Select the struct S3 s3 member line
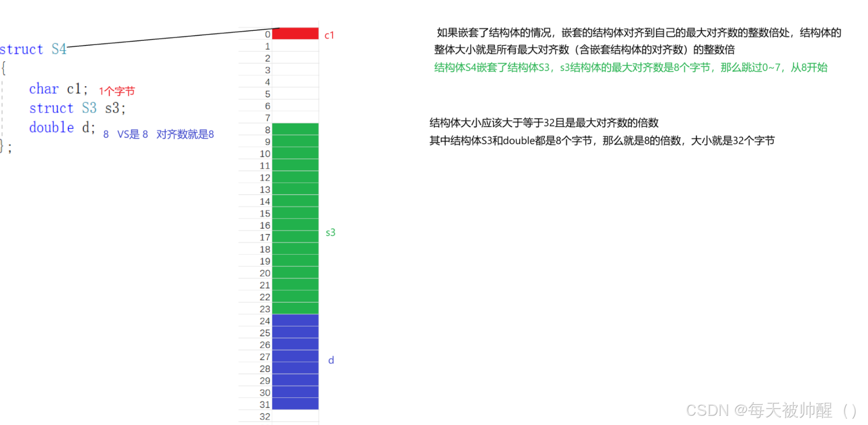Viewport: 868px width, 425px height. [78, 108]
